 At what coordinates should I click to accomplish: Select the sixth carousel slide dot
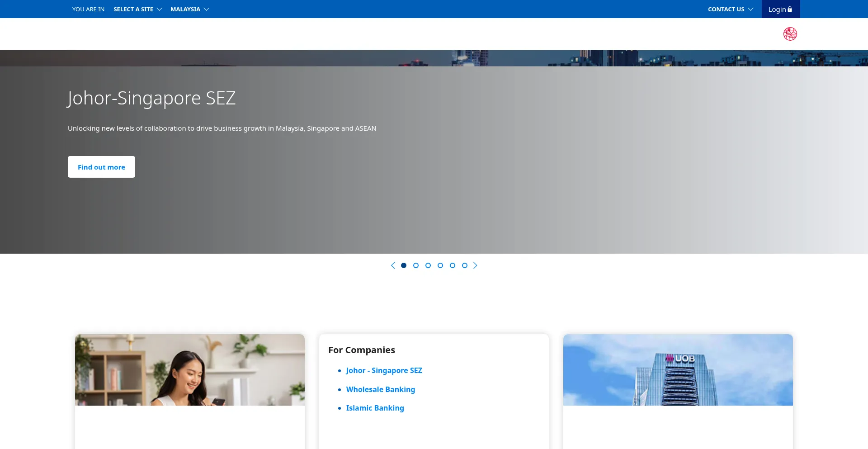(465, 265)
